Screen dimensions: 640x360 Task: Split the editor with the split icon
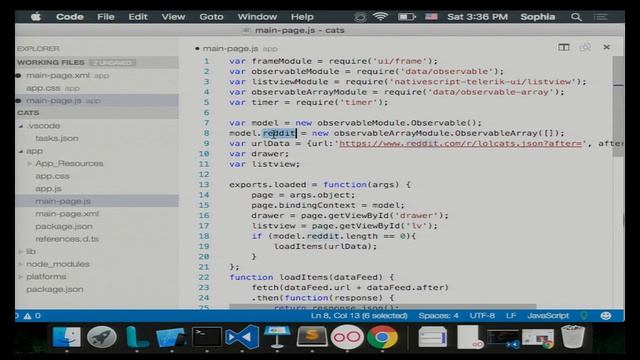[564, 47]
